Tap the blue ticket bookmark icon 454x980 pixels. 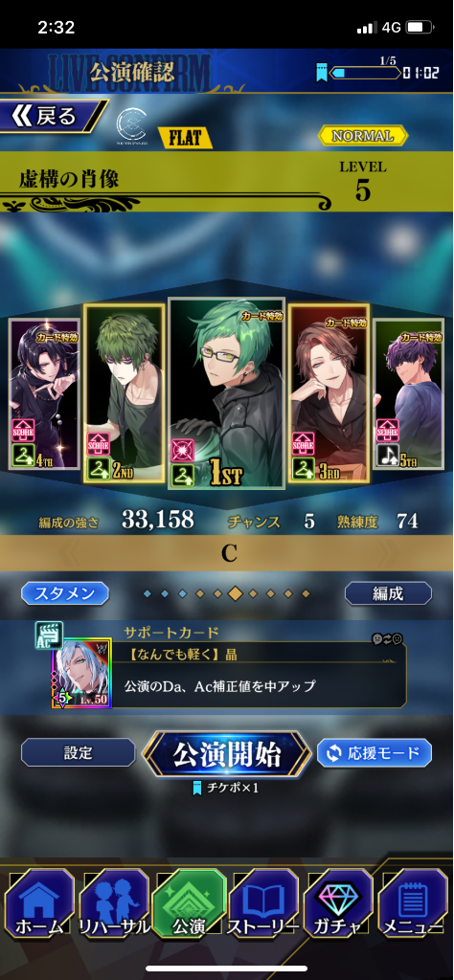point(322,73)
